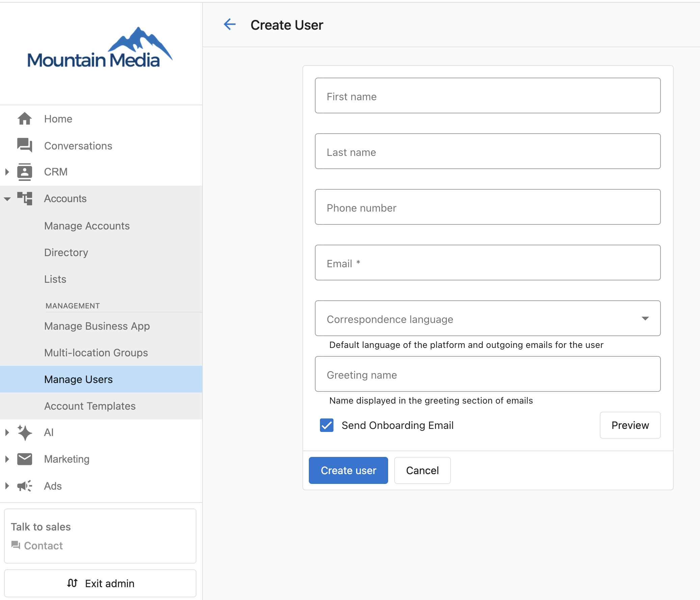
Task: Click the Ads megaphone icon
Action: click(25, 486)
